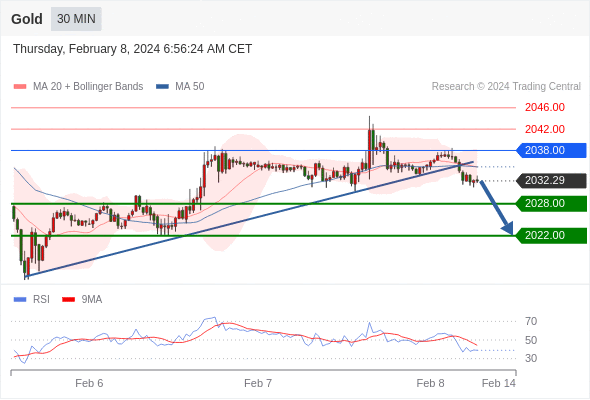Click the 2042.00 resistance label
Screen dimensions: 590x400
(544, 129)
